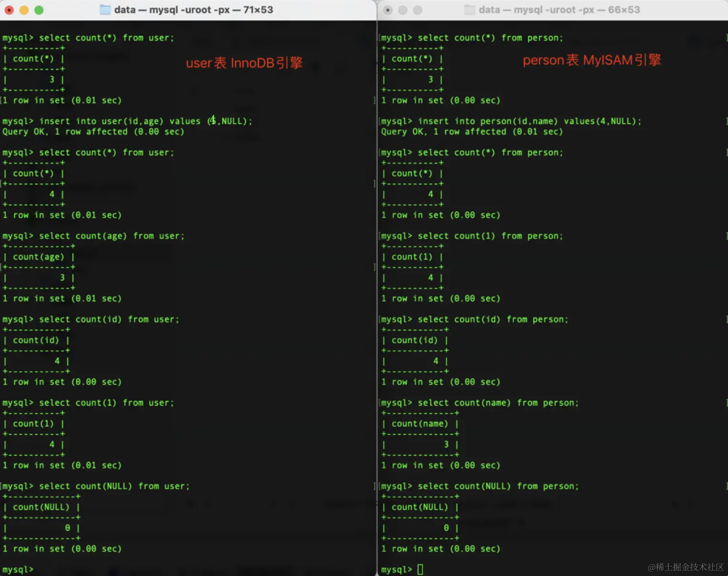The height and width of the screenshot is (576, 728).
Task: Close the left mysql terminal window
Action: [x=9, y=10]
